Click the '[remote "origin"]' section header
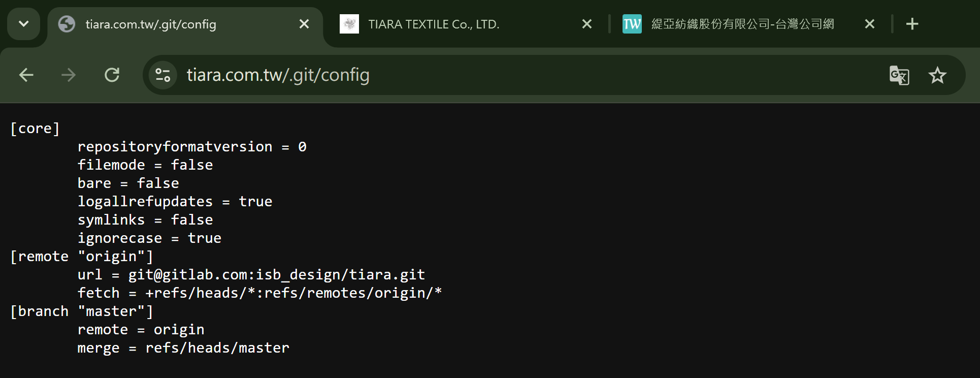This screenshot has height=378, width=980. pos(82,257)
